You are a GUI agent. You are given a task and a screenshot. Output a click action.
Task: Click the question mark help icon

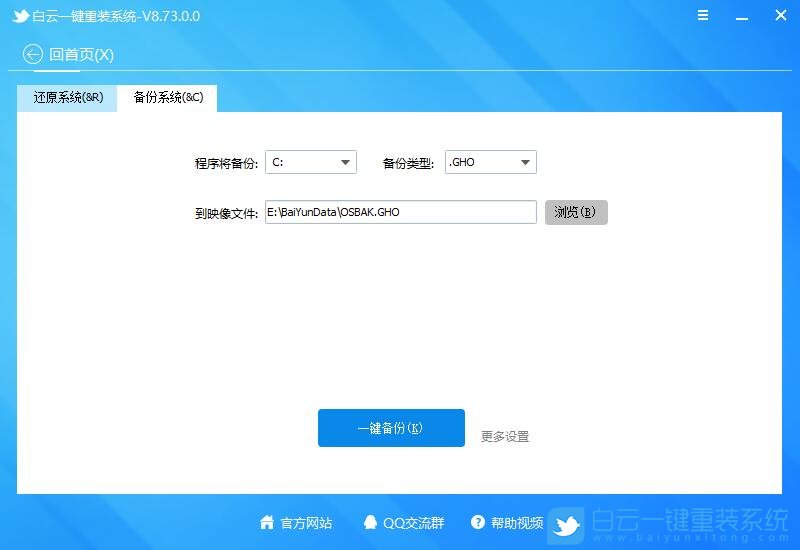tap(478, 522)
